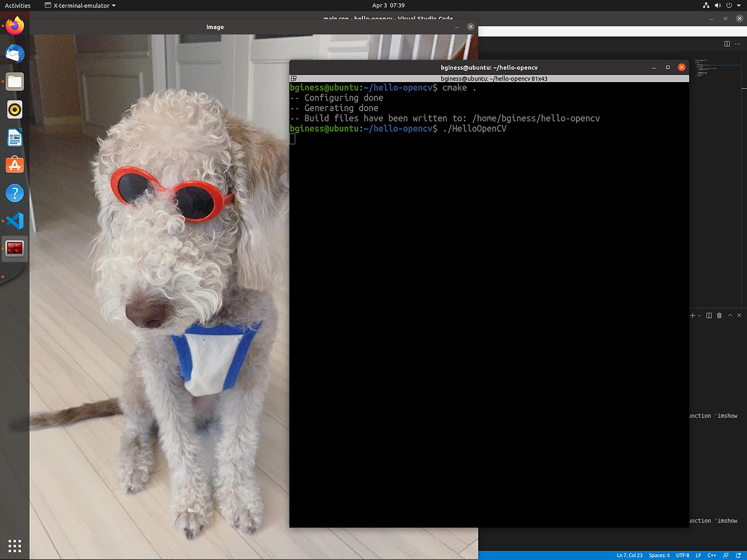Open Ubuntu Software from the dock

click(x=14, y=165)
